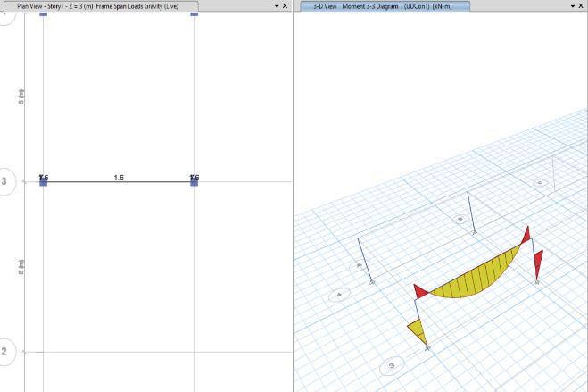
Task: Click the upper 8 (m) dimension above grid 3
Action: point(21,96)
